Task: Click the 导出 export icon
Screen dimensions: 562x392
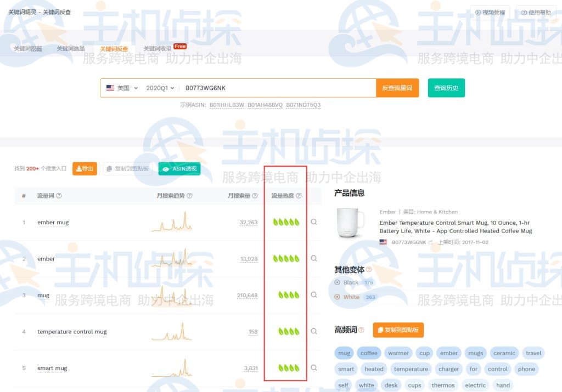Action: [80, 169]
